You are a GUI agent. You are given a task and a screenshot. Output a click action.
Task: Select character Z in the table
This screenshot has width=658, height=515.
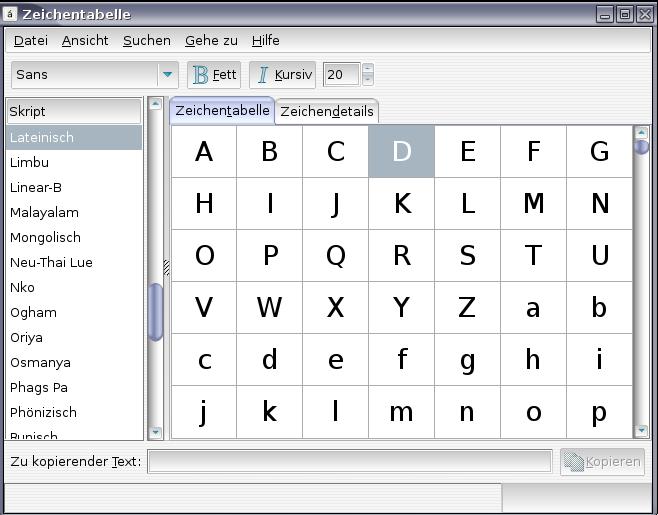[x=467, y=308]
